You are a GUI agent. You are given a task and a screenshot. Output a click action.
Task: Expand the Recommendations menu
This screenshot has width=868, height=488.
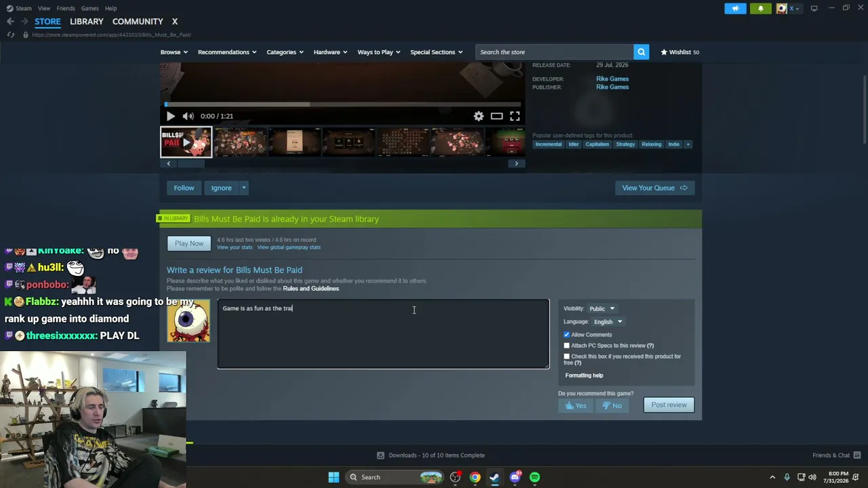pos(227,52)
